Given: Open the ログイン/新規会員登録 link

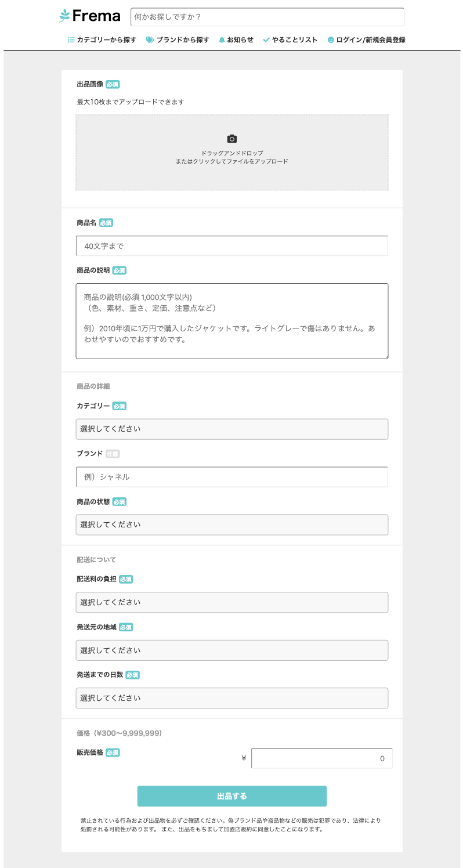Looking at the screenshot, I should (x=371, y=40).
